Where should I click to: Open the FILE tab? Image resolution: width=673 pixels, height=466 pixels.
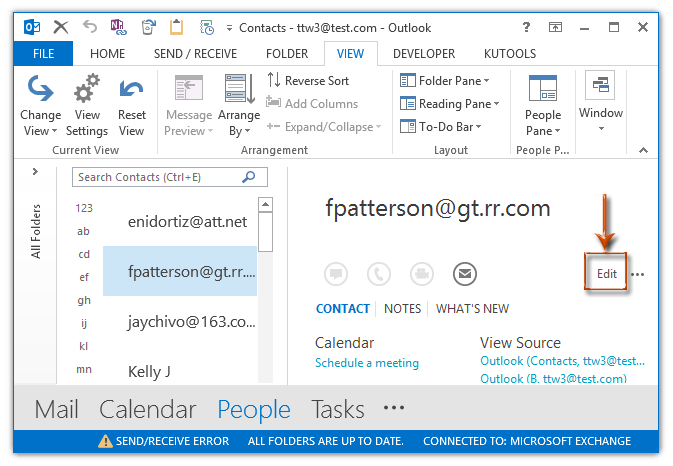coord(43,54)
